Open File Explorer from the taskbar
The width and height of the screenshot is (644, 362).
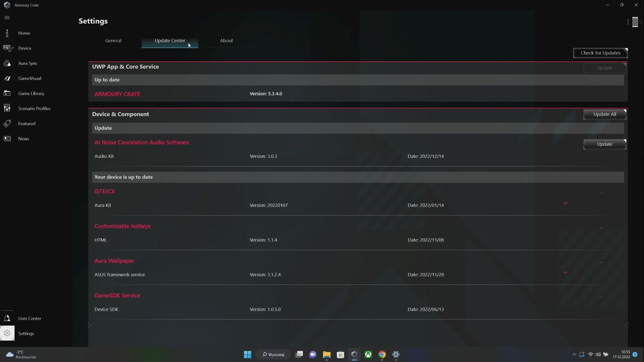pos(327,354)
